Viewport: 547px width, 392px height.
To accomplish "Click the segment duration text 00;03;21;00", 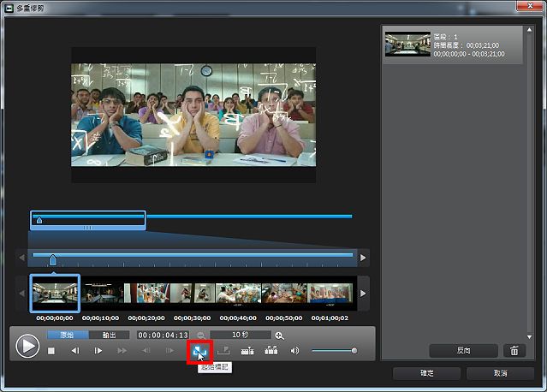I will [483, 45].
